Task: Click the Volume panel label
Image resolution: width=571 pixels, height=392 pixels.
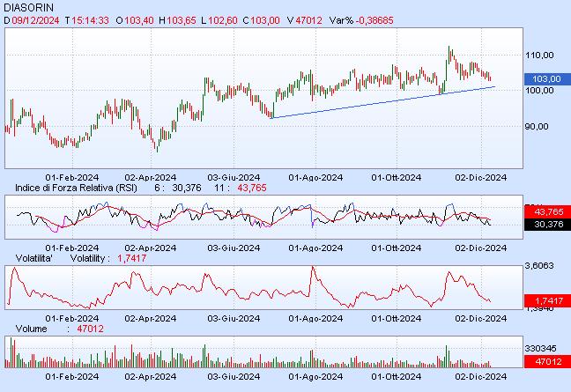Action: 32,329
